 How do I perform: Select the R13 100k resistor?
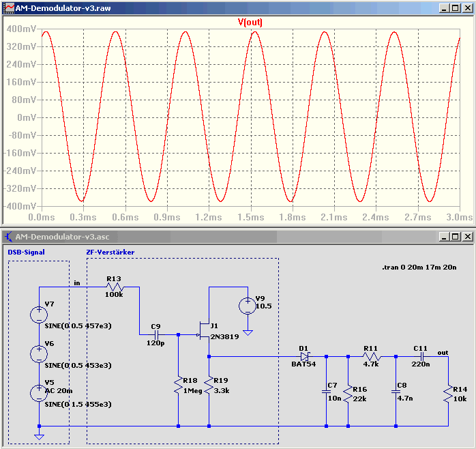(x=115, y=287)
